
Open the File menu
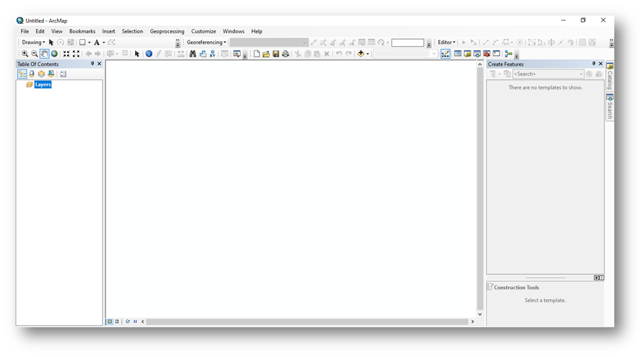(25, 31)
